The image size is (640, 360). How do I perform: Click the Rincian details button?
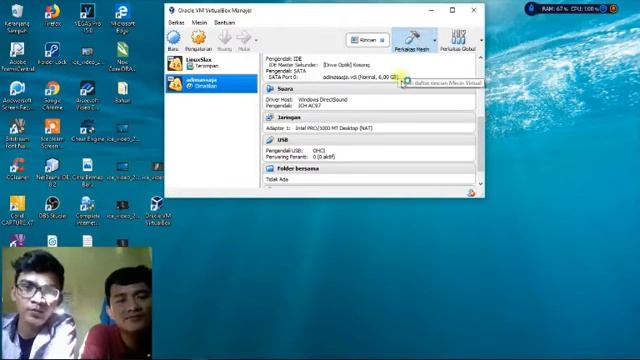(x=368, y=40)
